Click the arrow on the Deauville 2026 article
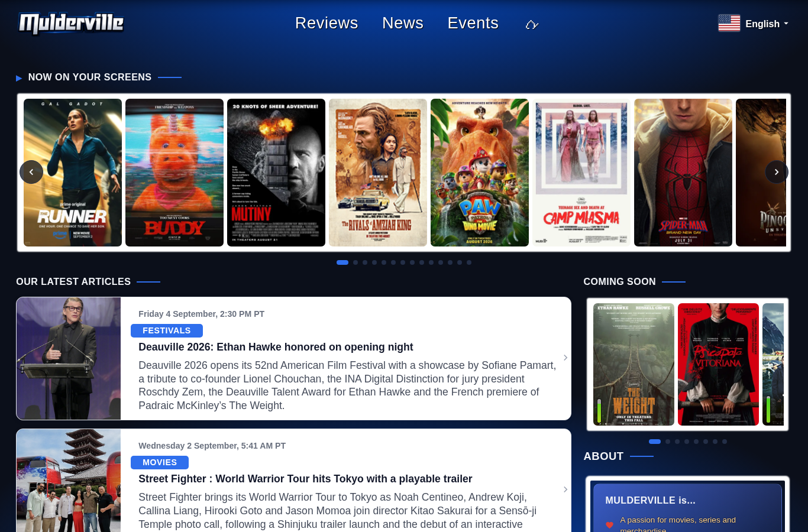808x532 pixels. 565,358
